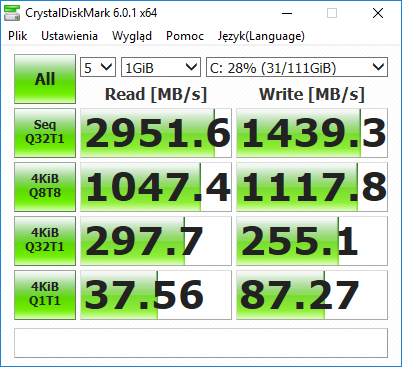Image resolution: width=402 pixels, height=367 pixels.
Task: Click the CrystalDiskMark app icon in title bar
Action: pyautogui.click(x=12, y=13)
